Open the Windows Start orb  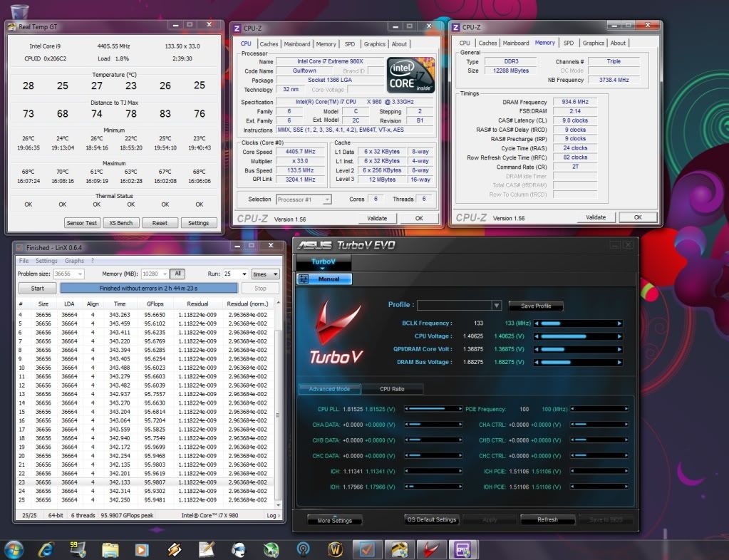(x=14, y=550)
